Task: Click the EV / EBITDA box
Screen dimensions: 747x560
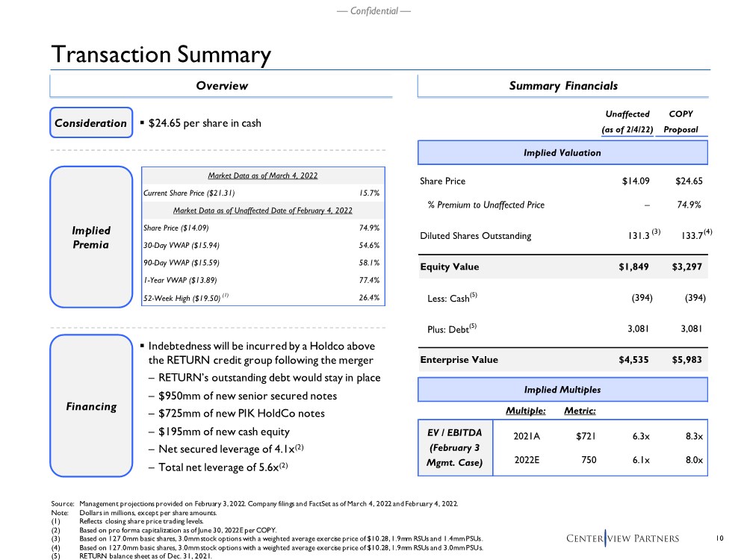Action: point(449,447)
